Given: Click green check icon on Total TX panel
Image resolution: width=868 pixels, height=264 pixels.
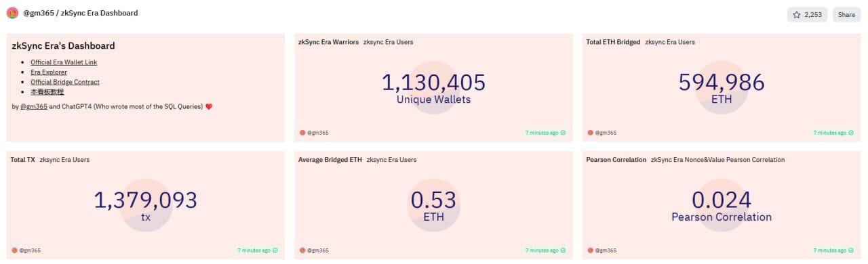Looking at the screenshot, I should pyautogui.click(x=276, y=250).
